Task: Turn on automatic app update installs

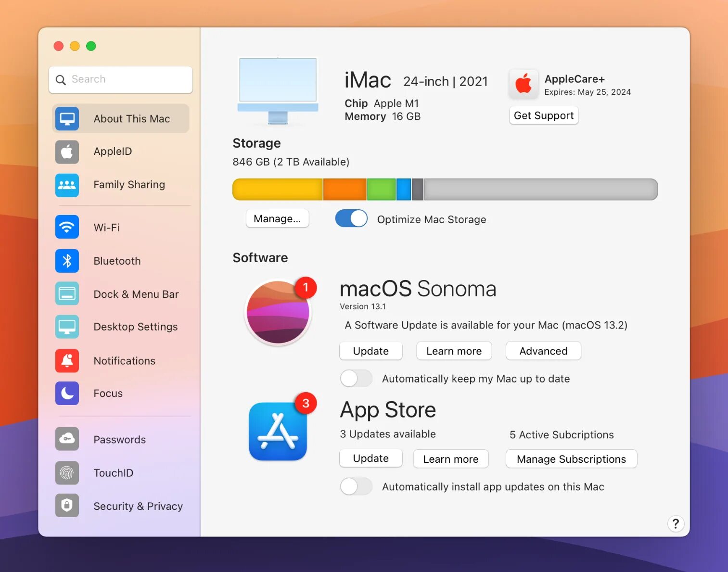Action: tap(356, 486)
